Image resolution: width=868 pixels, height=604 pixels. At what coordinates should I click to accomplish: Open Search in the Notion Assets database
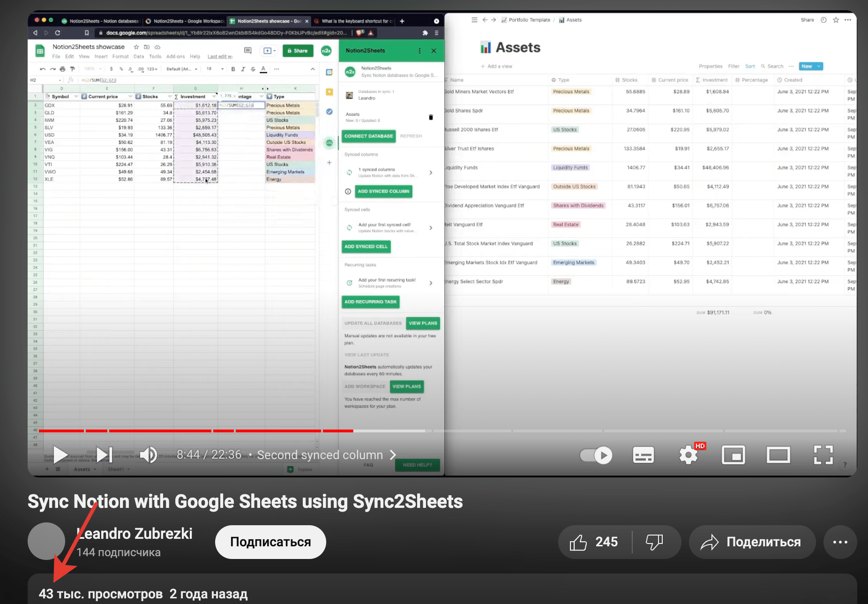coord(772,67)
